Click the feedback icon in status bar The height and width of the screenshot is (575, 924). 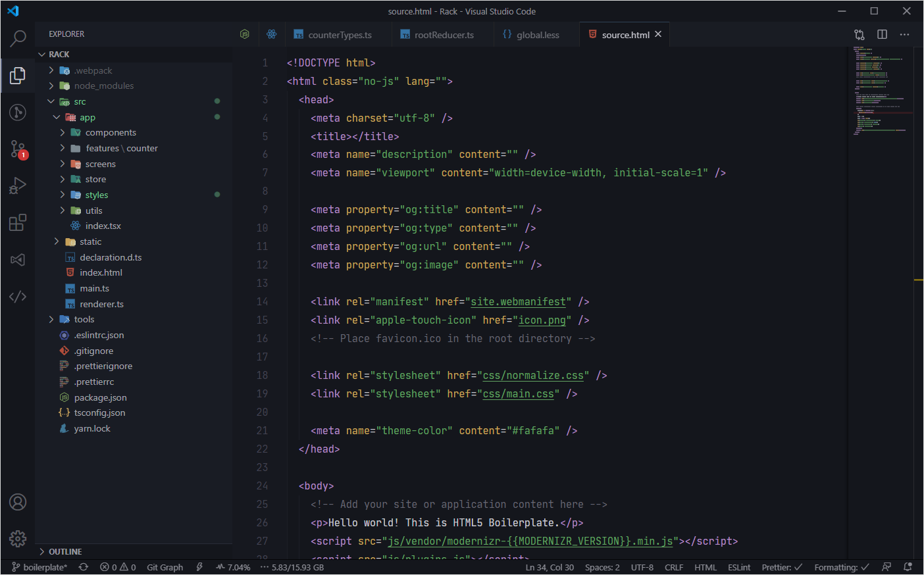click(x=886, y=567)
